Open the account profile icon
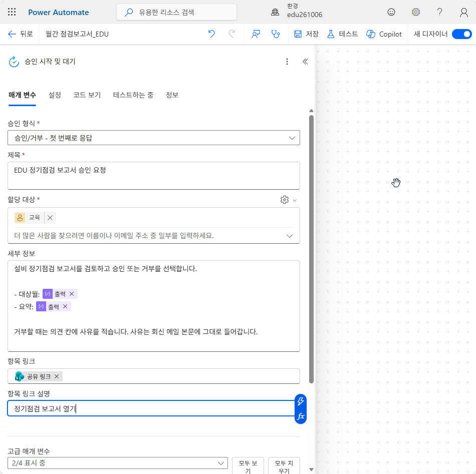 click(463, 12)
